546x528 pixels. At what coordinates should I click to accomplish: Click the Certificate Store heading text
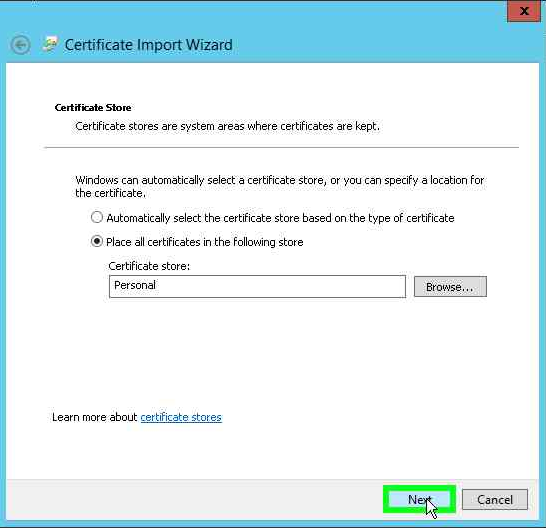tap(93, 107)
